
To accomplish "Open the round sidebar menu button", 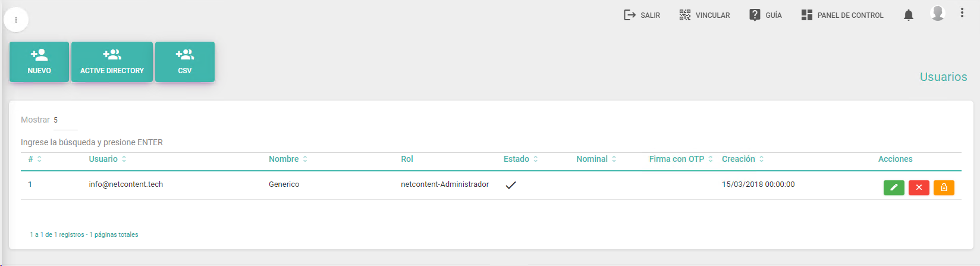I will (16, 20).
